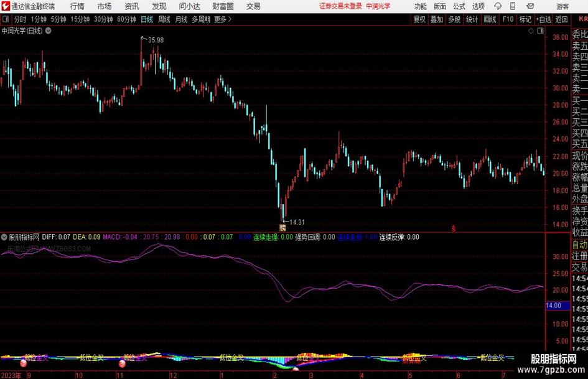Open the F10 company info
Image resolution: width=588 pixels, height=379 pixels.
click(x=508, y=19)
